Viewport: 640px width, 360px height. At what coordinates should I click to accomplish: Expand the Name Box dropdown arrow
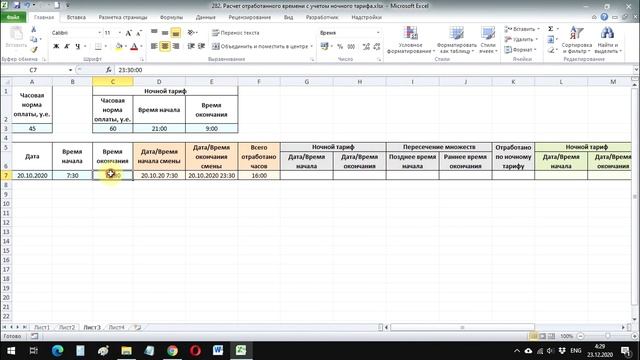tap(70, 70)
